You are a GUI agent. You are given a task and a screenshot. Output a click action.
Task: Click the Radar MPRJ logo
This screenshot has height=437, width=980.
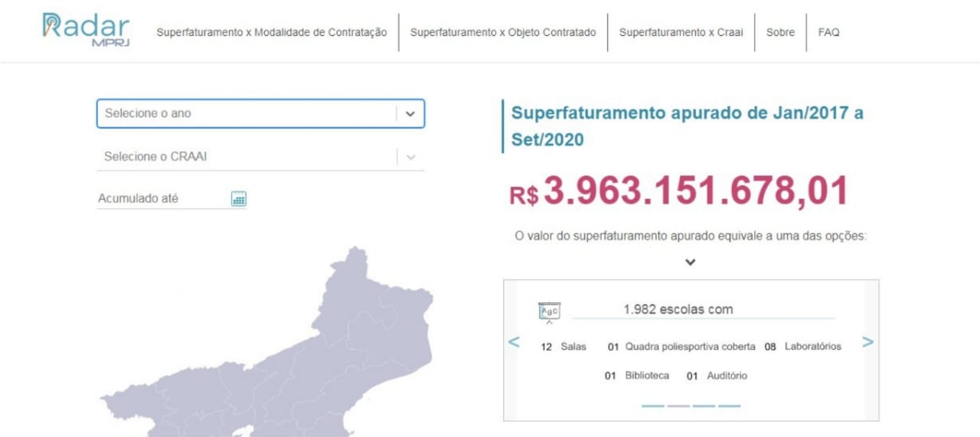tap(87, 30)
